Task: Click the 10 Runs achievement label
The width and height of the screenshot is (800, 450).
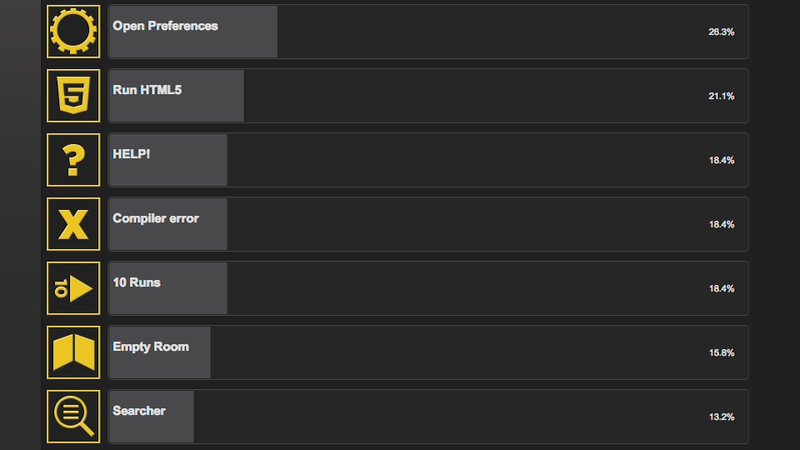Action: 136,283
